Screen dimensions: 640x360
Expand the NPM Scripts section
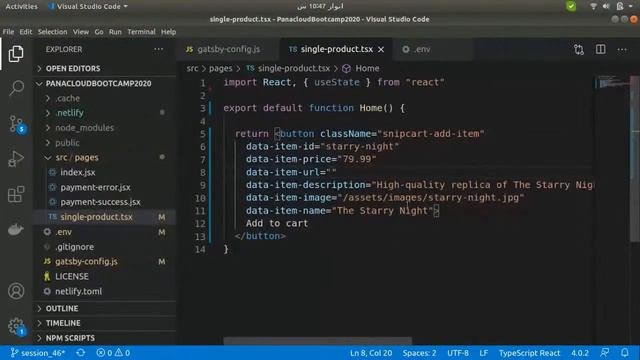pos(104,338)
